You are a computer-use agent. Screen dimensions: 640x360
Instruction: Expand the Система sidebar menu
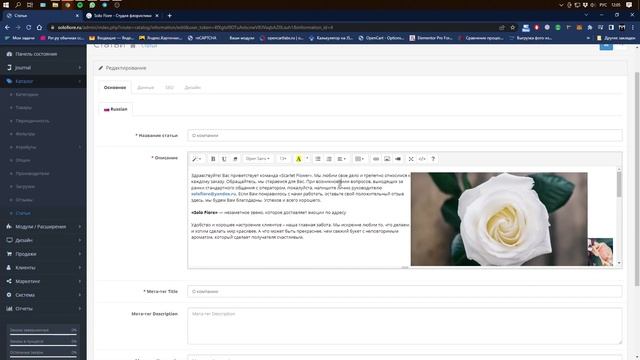pos(43,295)
